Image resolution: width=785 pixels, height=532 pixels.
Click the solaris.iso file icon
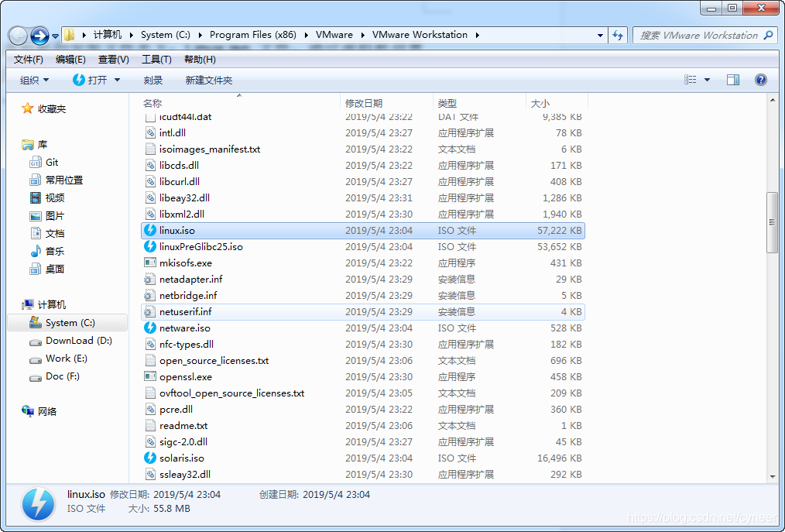(x=149, y=458)
